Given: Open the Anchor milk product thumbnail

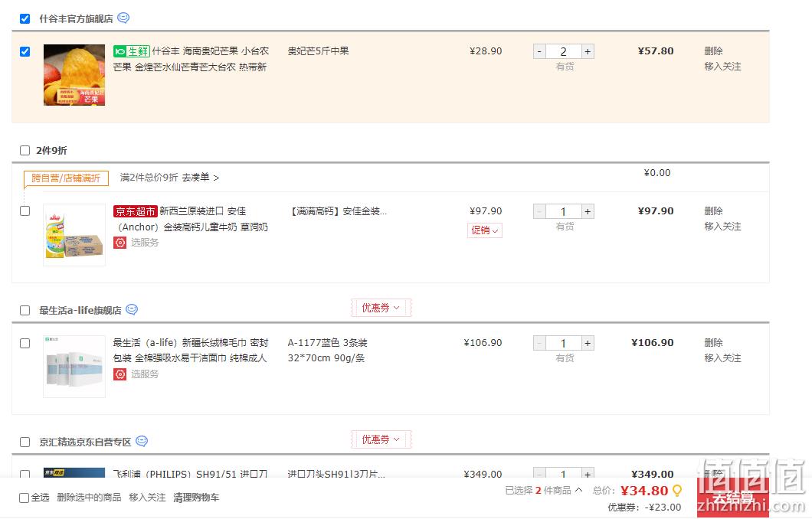Looking at the screenshot, I should pos(74,235).
